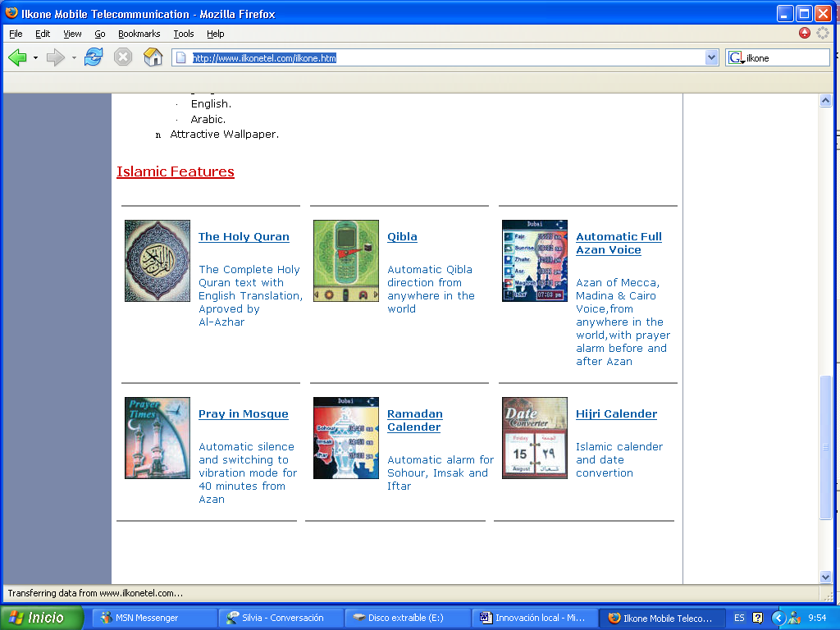
Task: Click the Inicio start button
Action: click(x=42, y=618)
